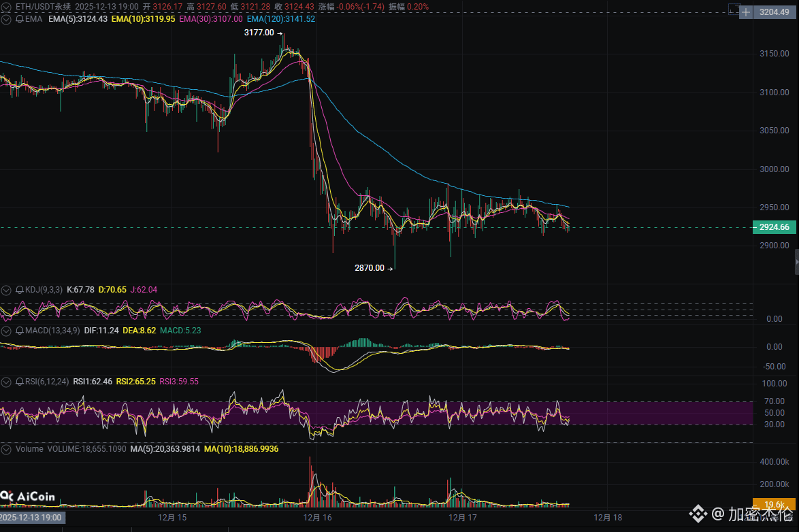
Task: Click the 400.00k volume axis label
Action: click(774, 462)
